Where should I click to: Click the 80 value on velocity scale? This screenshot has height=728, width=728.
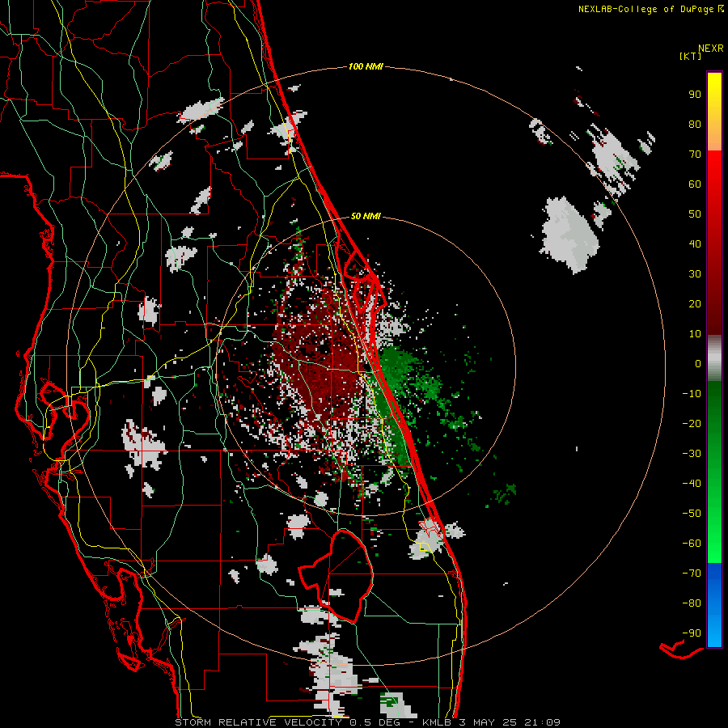point(695,124)
